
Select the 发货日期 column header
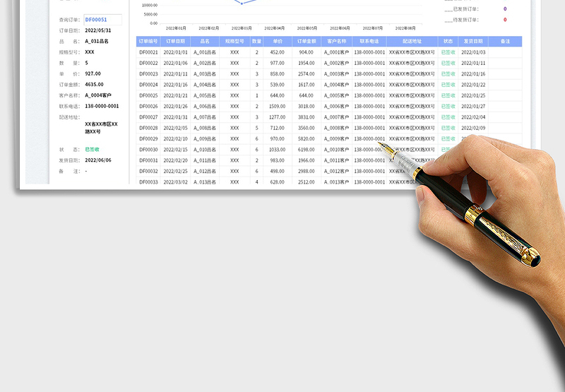(473, 42)
